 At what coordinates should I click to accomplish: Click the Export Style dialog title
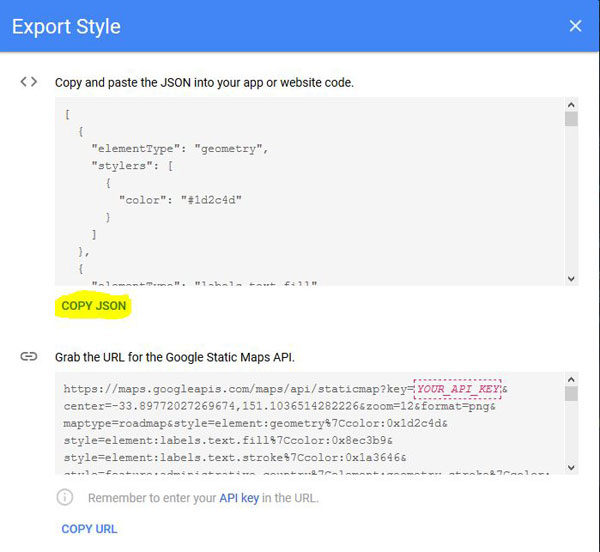pyautogui.click(x=66, y=27)
